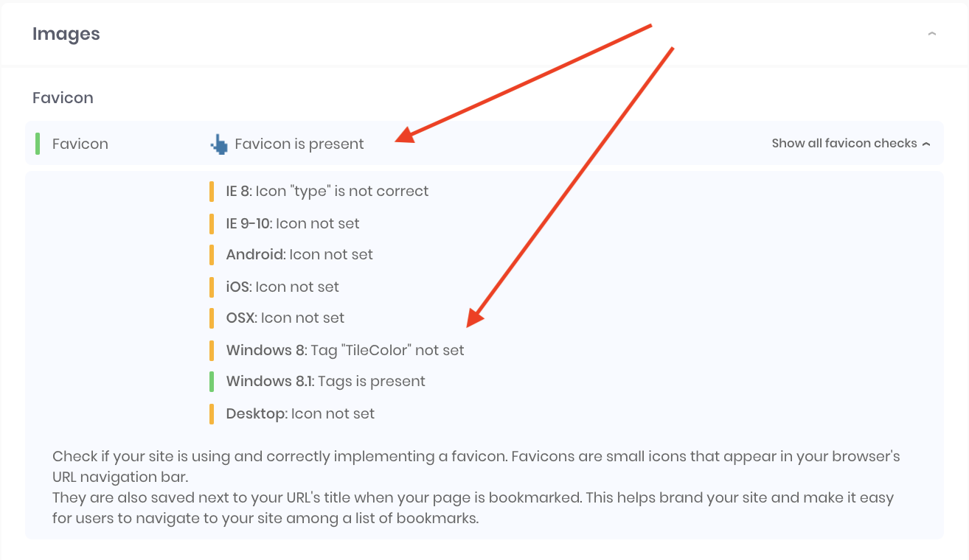Viewport: 969px width, 560px height.
Task: Collapse the Images section using the top chevron
Action: [x=931, y=33]
